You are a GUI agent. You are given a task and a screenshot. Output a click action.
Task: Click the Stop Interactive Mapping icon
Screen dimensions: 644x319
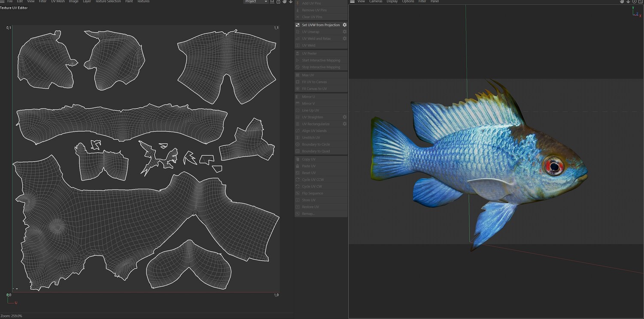point(298,67)
